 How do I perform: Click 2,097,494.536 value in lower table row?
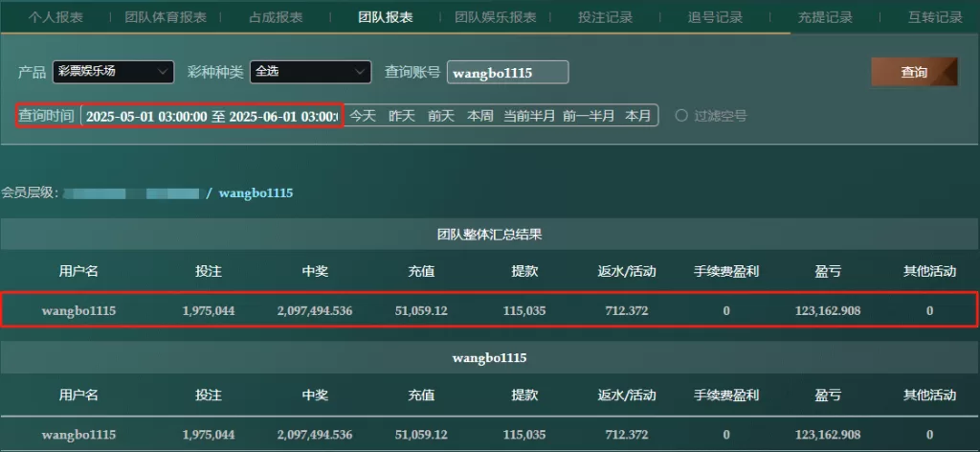coord(315,434)
